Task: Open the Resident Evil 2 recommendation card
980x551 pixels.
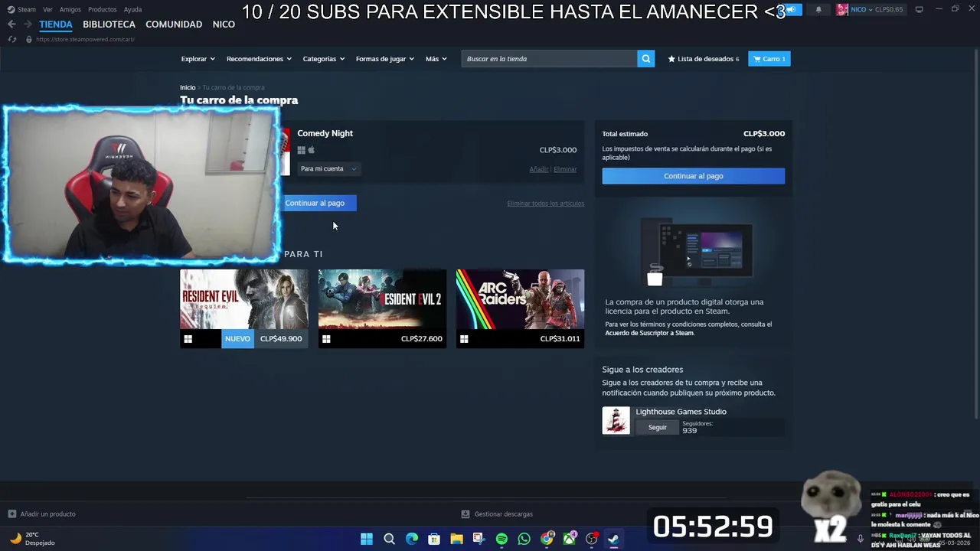Action: pyautogui.click(x=382, y=308)
